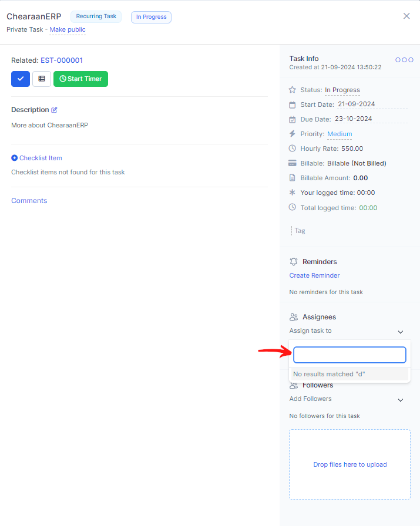420x526 pixels.
Task: Click the drop files upload area
Action: point(350,464)
